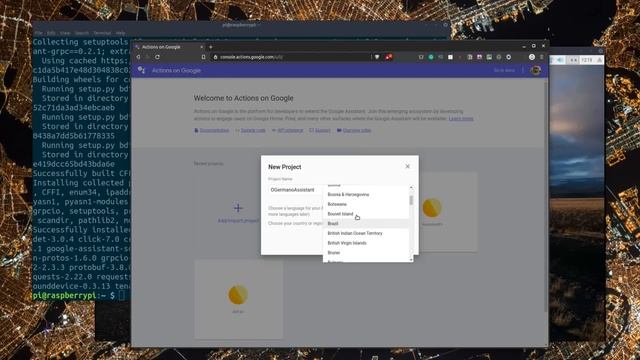The height and width of the screenshot is (360, 640).
Task: Select Bouvet Island country option
Action: coord(366,214)
